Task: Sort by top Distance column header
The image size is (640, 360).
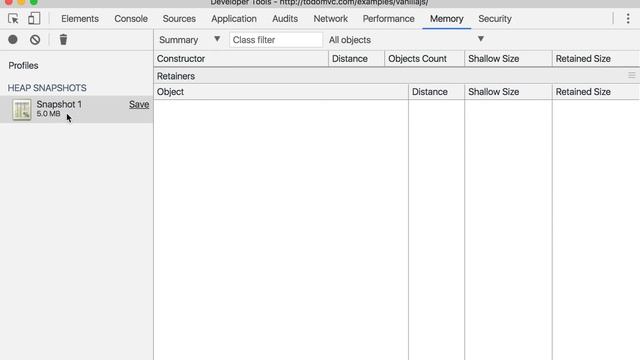Action: [x=356, y=59]
